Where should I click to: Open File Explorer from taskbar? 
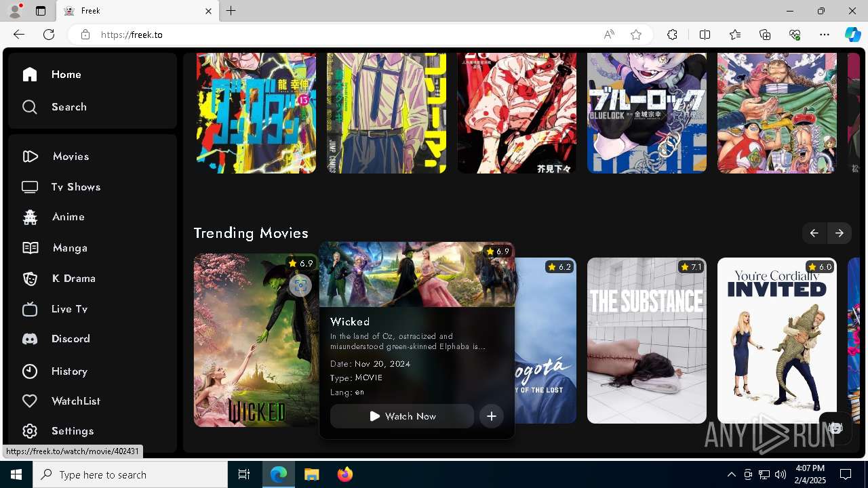point(312,474)
